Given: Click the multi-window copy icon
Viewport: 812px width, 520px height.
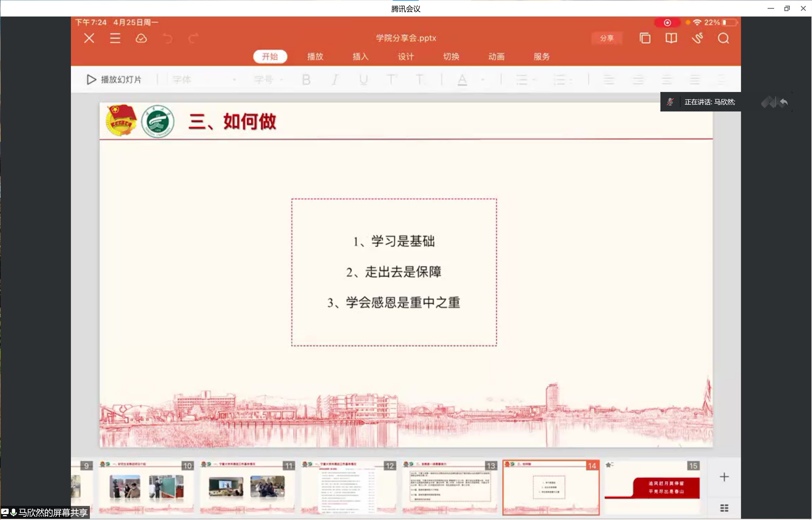Looking at the screenshot, I should point(645,38).
